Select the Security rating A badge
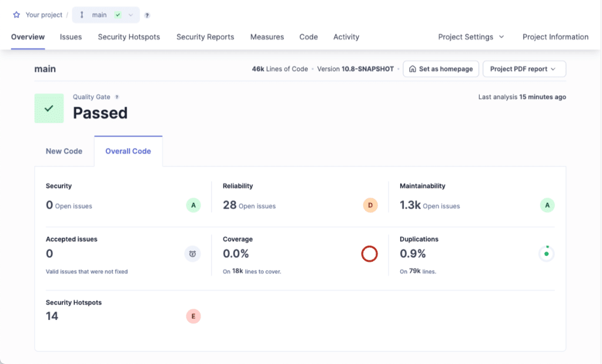Screen dimensions: 602x364 [193, 205]
